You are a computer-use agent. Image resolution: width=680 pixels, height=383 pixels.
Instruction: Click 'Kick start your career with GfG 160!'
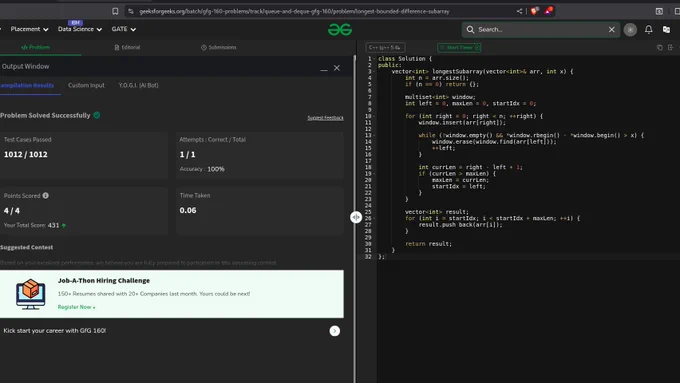pyautogui.click(x=55, y=331)
